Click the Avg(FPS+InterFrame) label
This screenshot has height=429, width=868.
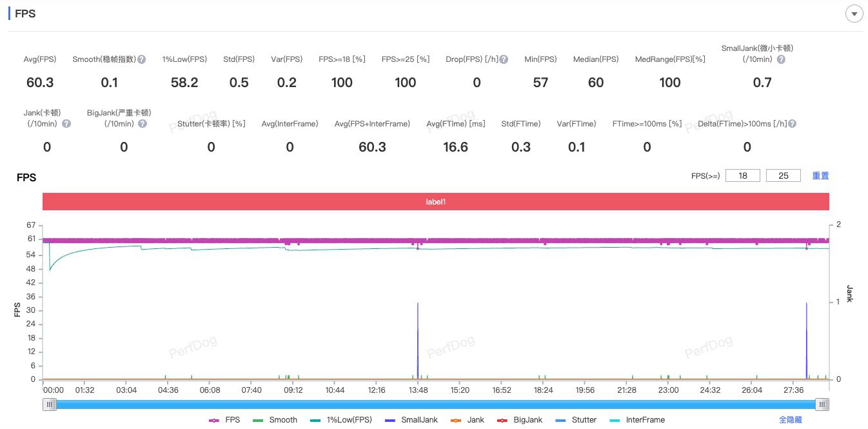click(372, 124)
